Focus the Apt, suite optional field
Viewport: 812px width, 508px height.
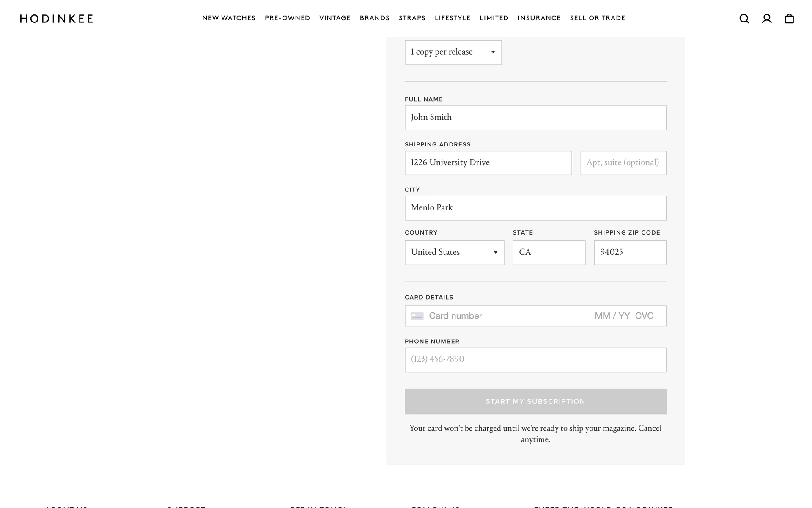coord(623,163)
